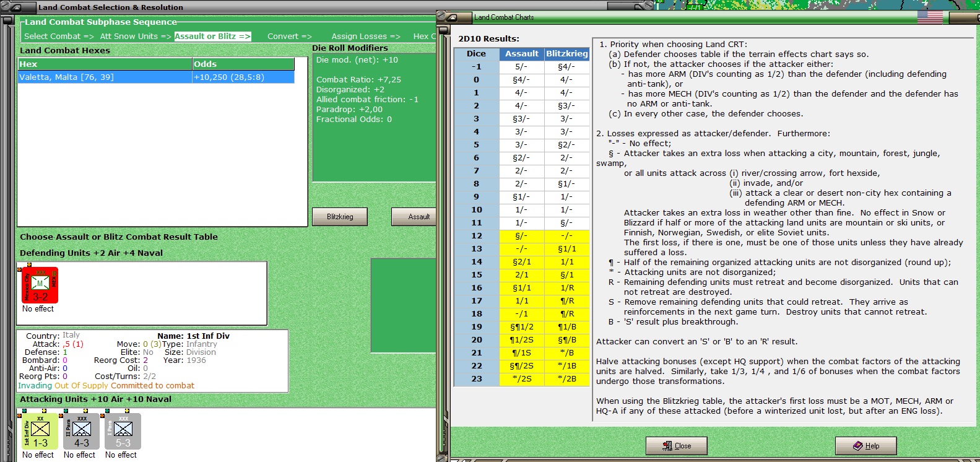Select the I Para 5-3 attacking unit
The image size is (980, 462).
(x=123, y=431)
